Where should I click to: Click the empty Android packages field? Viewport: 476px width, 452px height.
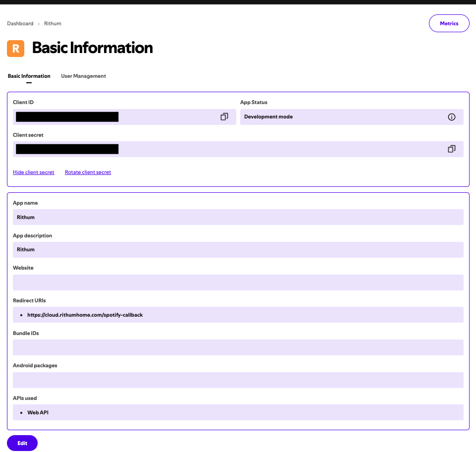(x=238, y=380)
